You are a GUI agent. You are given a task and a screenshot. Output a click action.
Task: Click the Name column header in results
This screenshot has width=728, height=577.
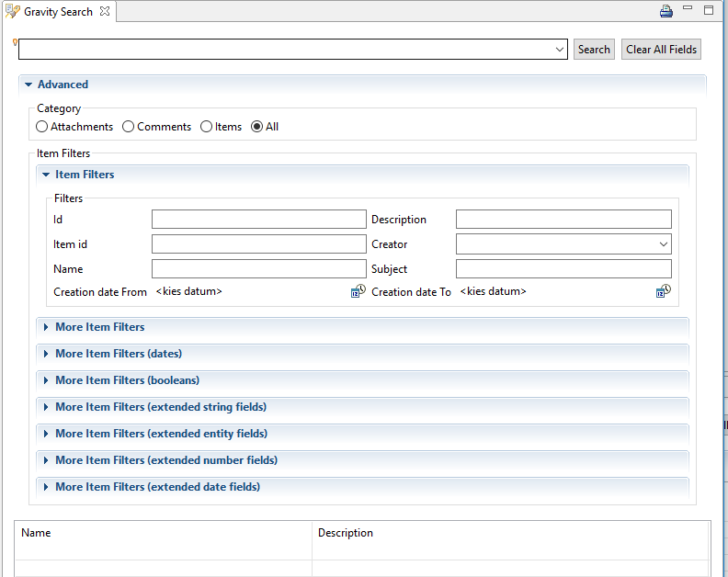click(x=37, y=533)
